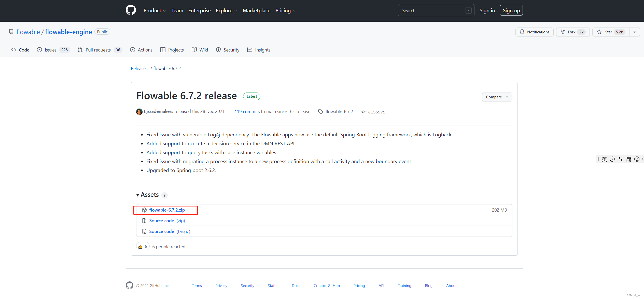The image size is (644, 299).
Task: Click the IME smiley emoji icon
Action: (637, 159)
